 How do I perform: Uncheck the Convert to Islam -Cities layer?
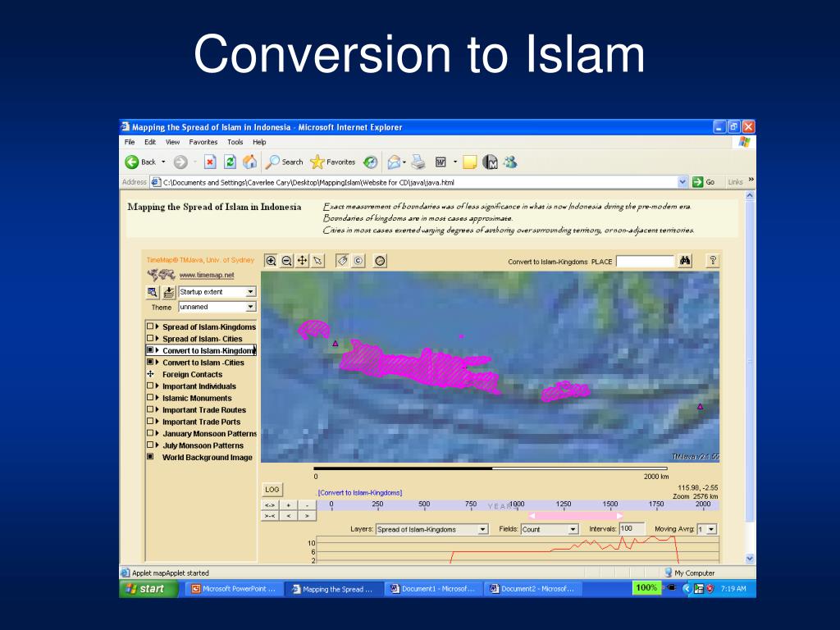point(150,362)
